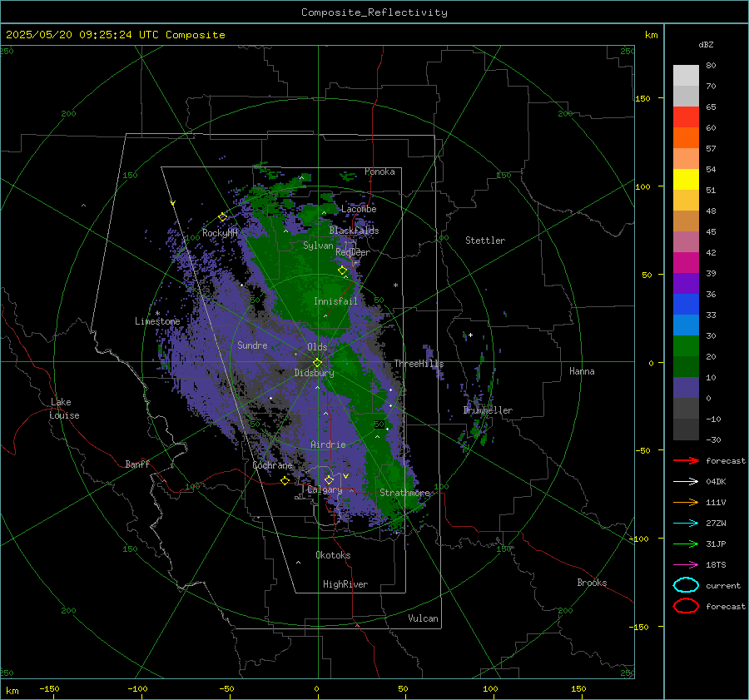Click the white plus marker north of Drumheller
Screen dimensions: 749x700
(470, 335)
